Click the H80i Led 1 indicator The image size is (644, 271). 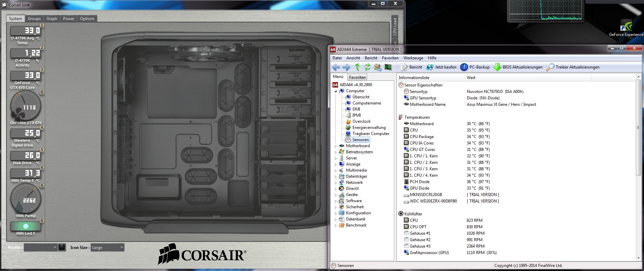pos(26,226)
